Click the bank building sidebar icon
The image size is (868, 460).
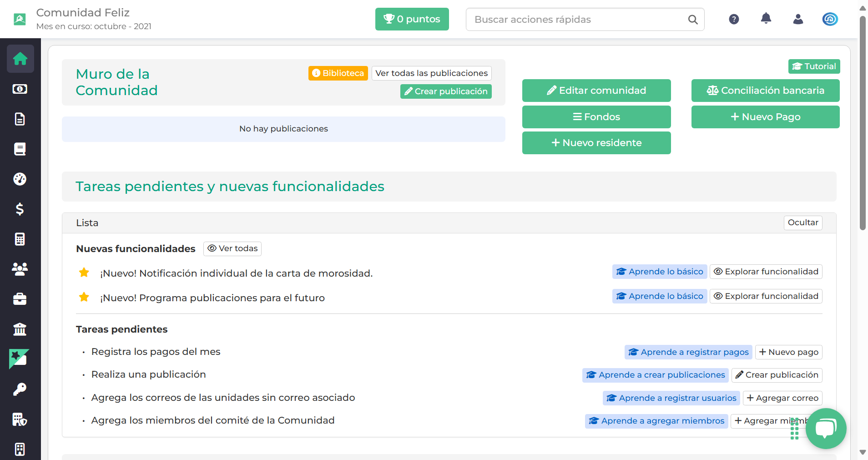pyautogui.click(x=20, y=329)
